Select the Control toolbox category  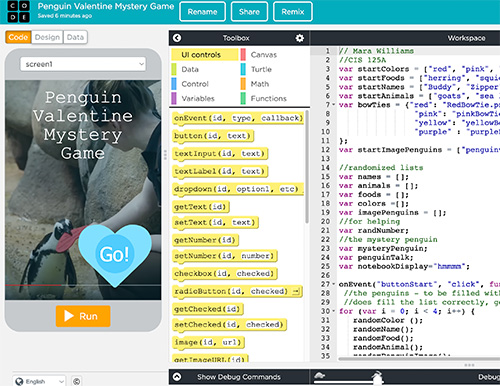(x=195, y=84)
